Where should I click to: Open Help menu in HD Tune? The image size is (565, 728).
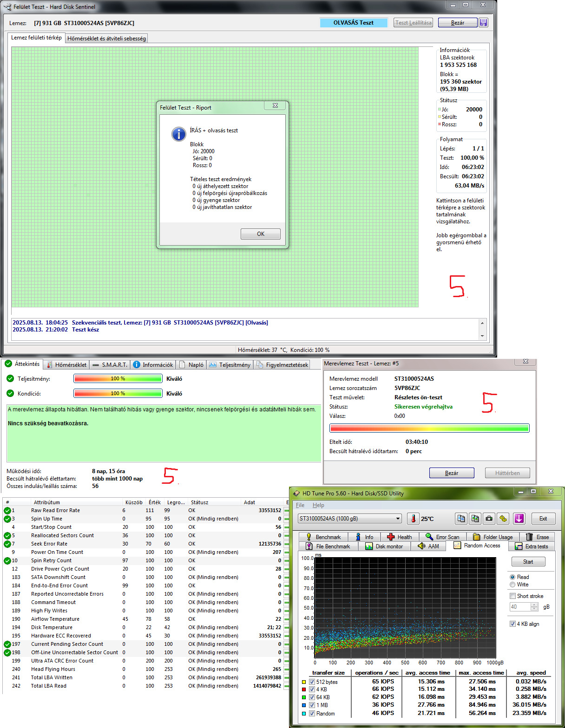318,505
